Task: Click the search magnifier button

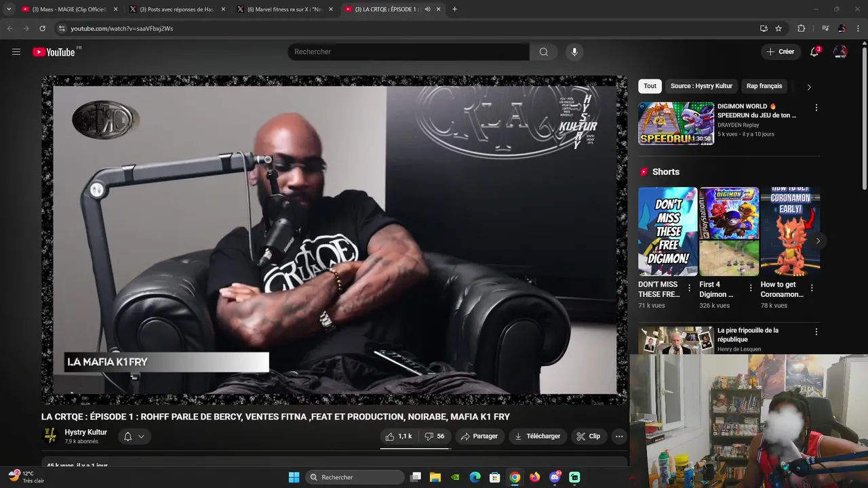Action: tap(544, 52)
